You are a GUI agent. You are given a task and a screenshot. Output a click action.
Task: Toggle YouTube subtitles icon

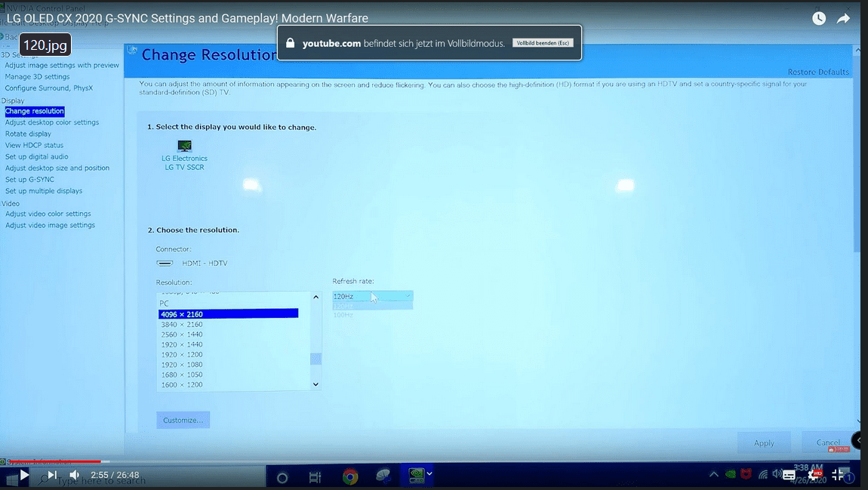click(789, 475)
